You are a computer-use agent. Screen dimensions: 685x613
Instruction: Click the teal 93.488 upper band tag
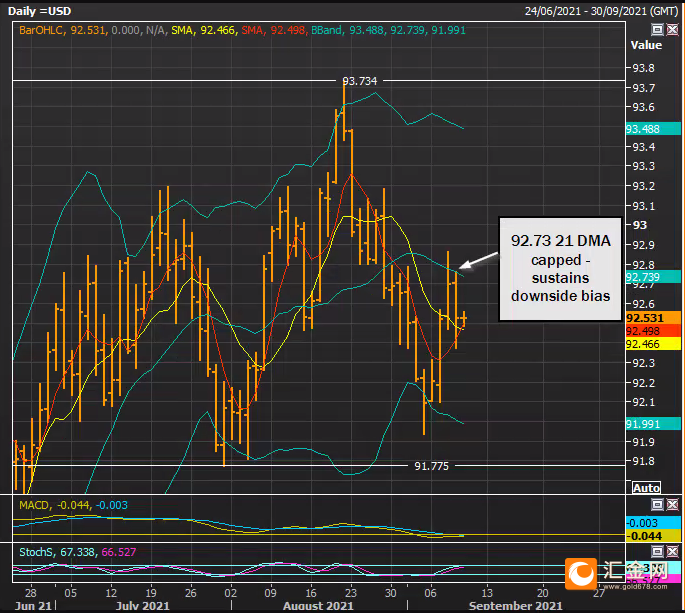[642, 129]
